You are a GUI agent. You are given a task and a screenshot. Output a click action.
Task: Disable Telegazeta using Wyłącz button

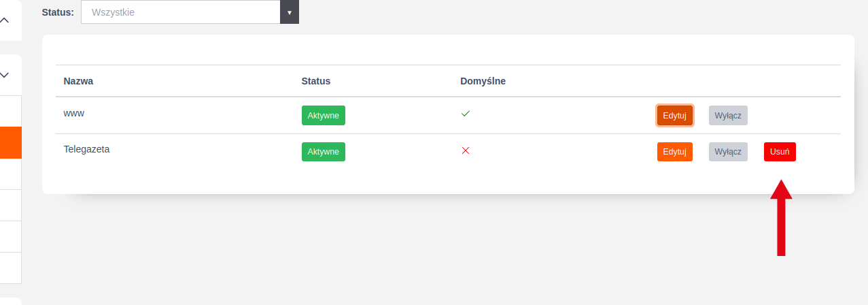(x=728, y=152)
